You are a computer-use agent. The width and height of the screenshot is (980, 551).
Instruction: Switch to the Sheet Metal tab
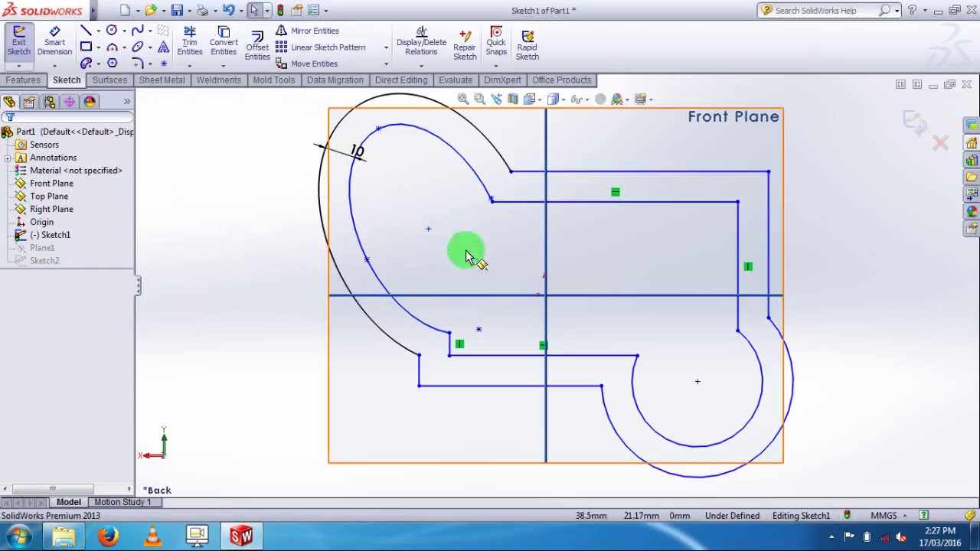[162, 80]
